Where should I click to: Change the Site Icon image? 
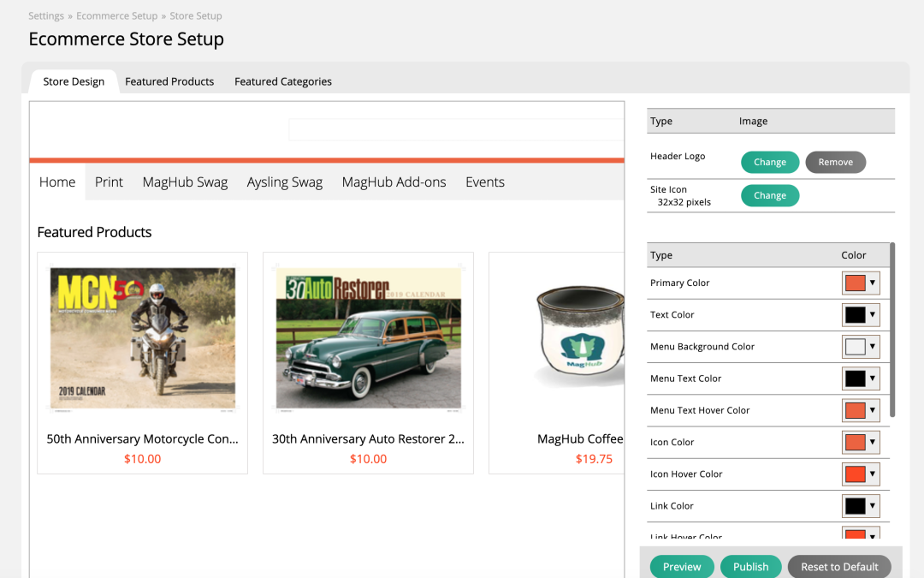770,195
